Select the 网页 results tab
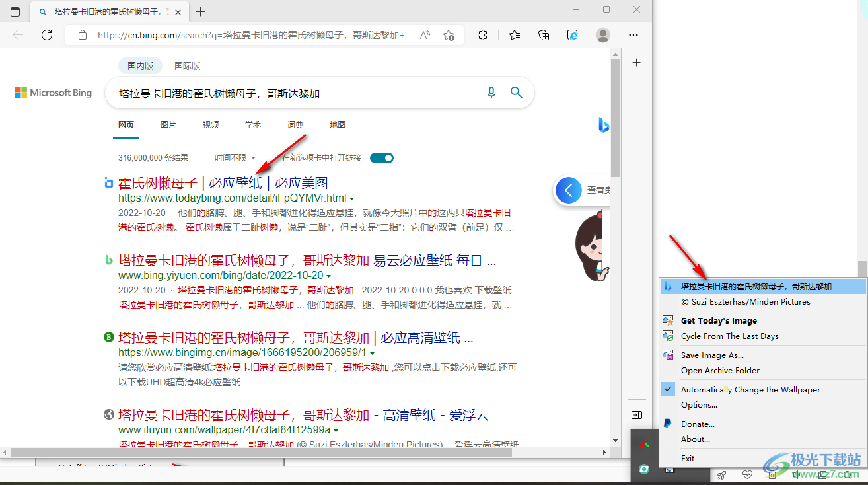The width and height of the screenshot is (868, 485). 126,124
